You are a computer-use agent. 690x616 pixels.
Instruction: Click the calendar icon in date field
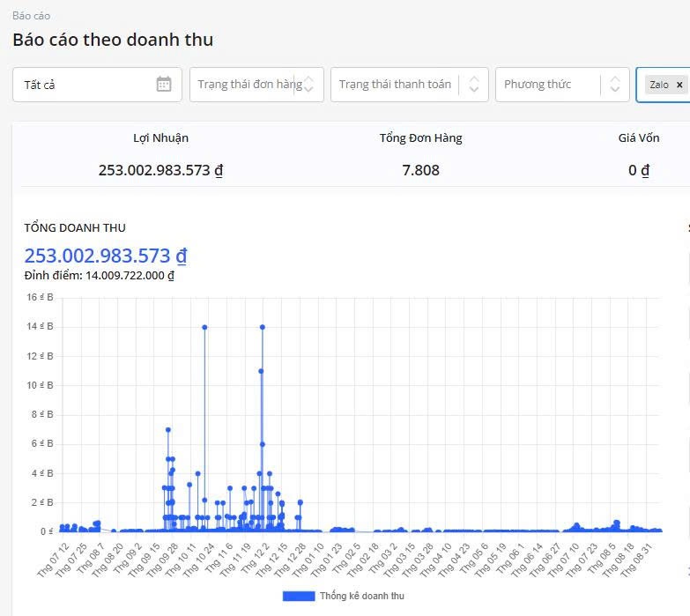[x=164, y=85]
